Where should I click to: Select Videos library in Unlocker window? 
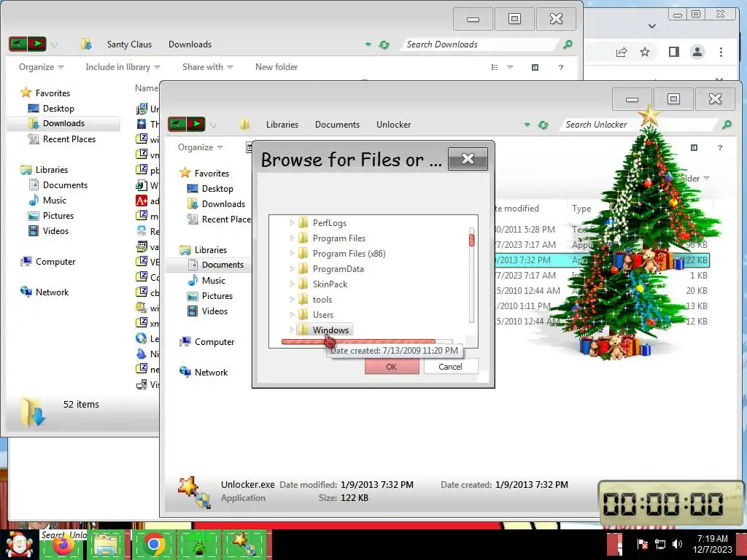[x=214, y=311]
